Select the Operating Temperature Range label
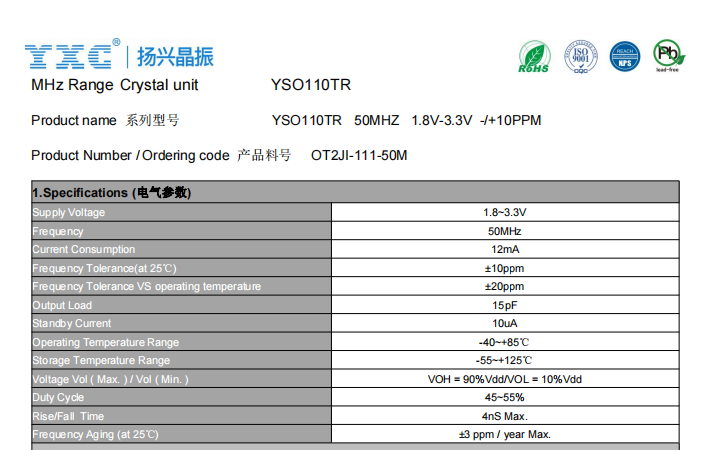 pyautogui.click(x=105, y=342)
